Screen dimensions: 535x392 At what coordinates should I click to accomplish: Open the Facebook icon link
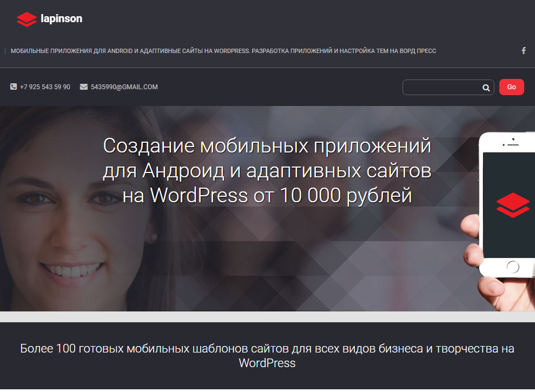click(x=524, y=51)
